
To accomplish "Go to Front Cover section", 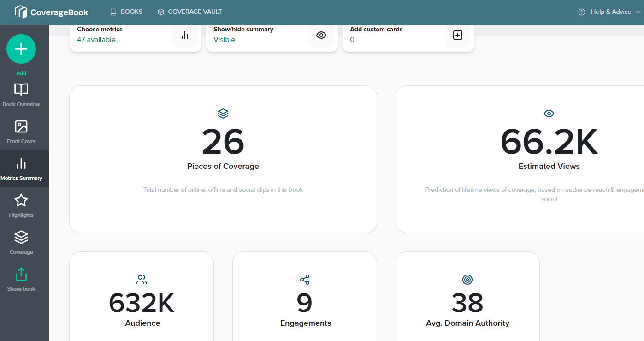I will pyautogui.click(x=21, y=132).
